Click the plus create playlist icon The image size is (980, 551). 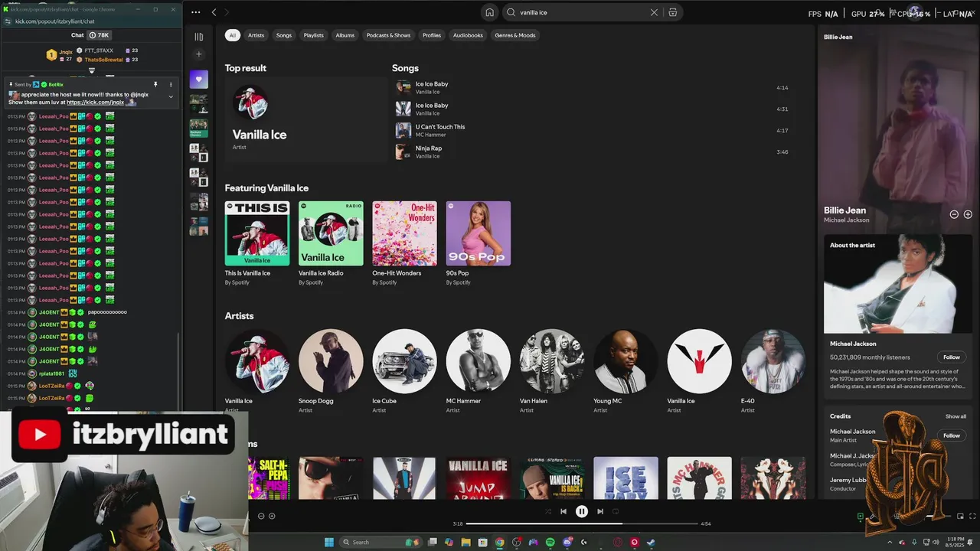click(x=199, y=54)
